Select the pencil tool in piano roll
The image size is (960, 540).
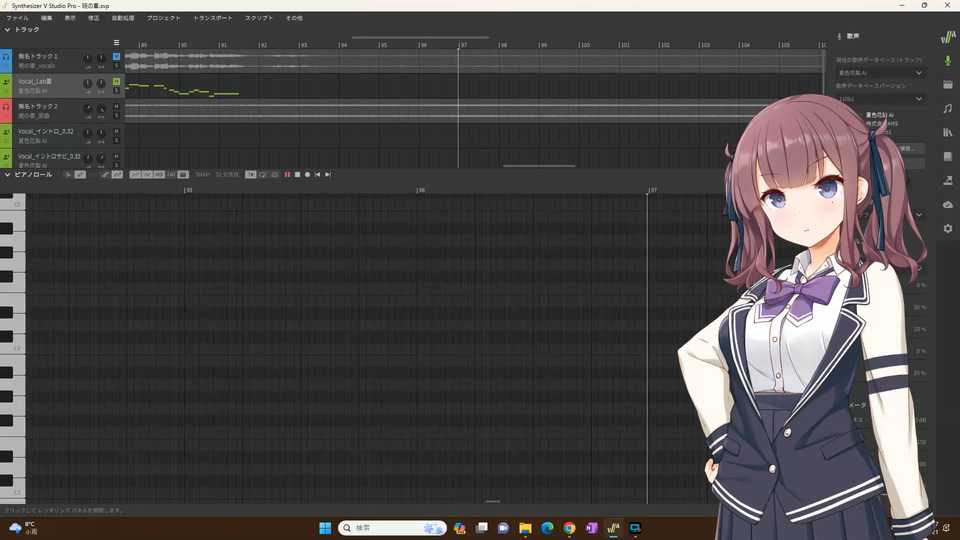pos(80,174)
